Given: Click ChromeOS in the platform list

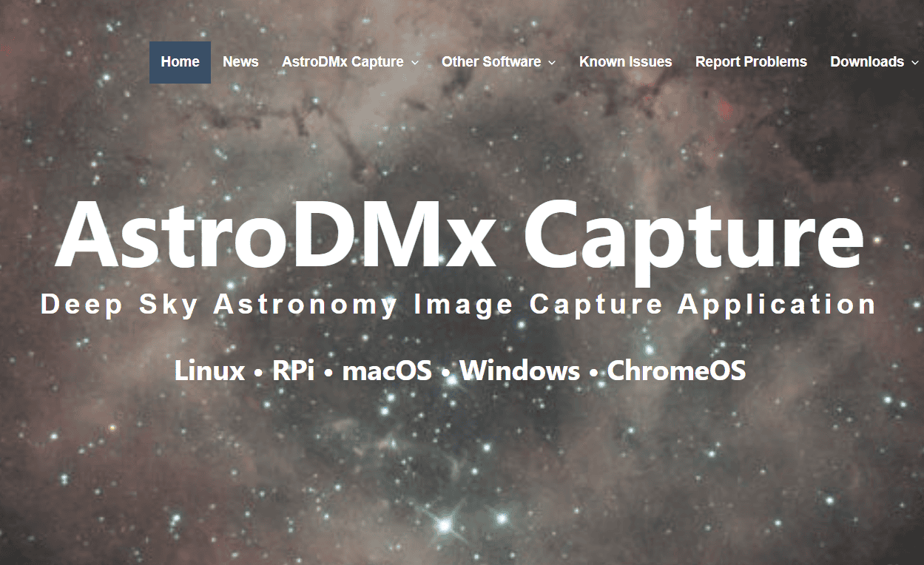Looking at the screenshot, I should (x=676, y=371).
